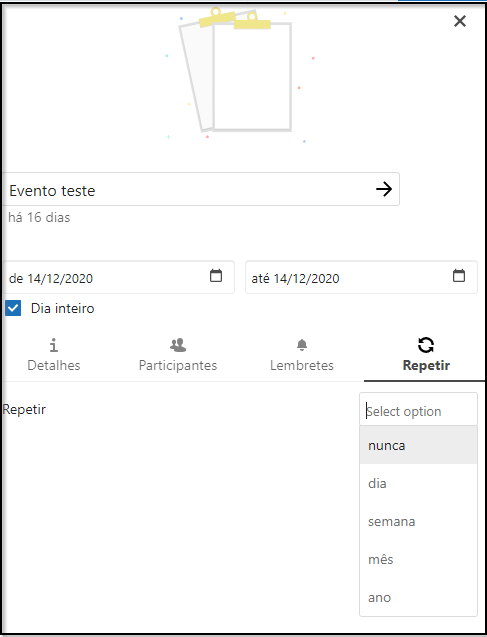The image size is (487, 637).
Task: Switch to the Lembretes tab
Action: click(x=302, y=355)
